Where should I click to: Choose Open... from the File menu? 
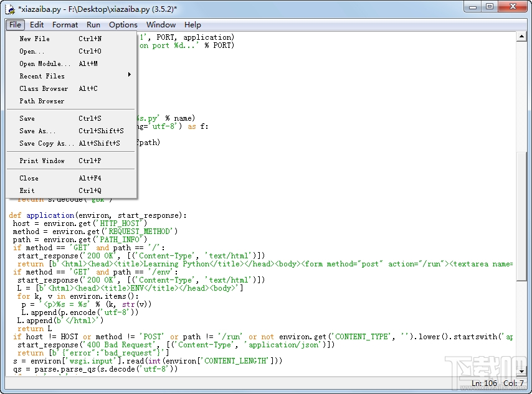(x=71, y=51)
